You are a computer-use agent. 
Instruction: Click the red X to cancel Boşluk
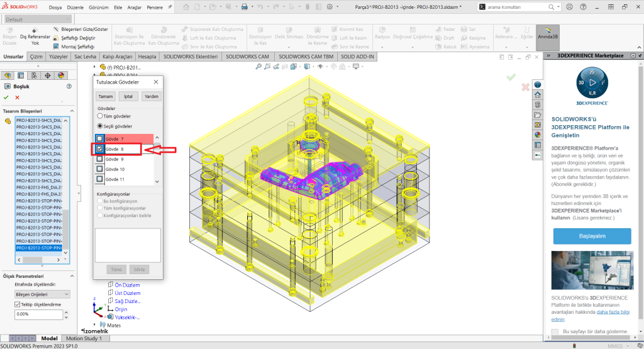(x=17, y=97)
